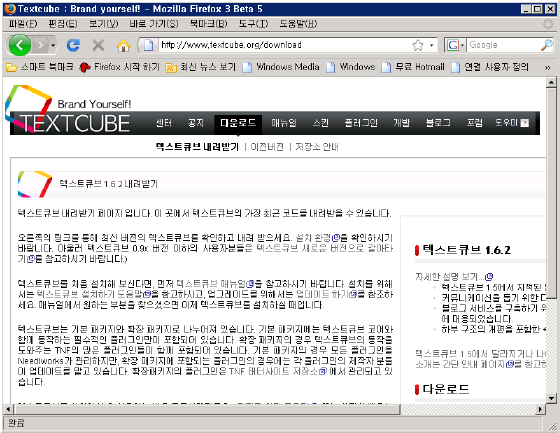This screenshot has height=433, width=559.
Task: Open the 바로 가기(S) menu
Action: point(154,24)
